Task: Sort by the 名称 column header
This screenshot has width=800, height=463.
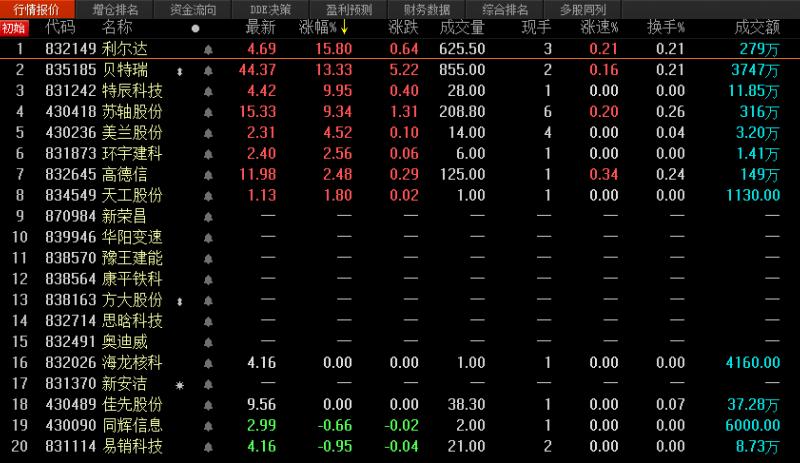Action: 117,27
